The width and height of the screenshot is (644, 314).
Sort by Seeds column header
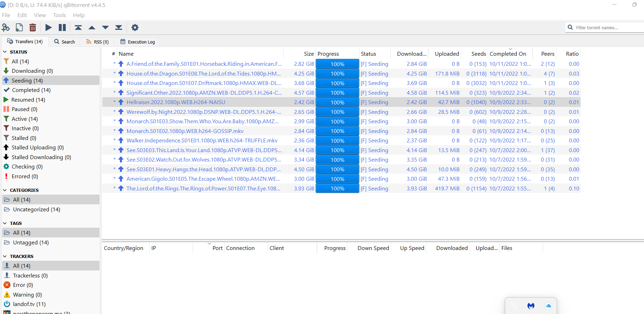(475, 54)
